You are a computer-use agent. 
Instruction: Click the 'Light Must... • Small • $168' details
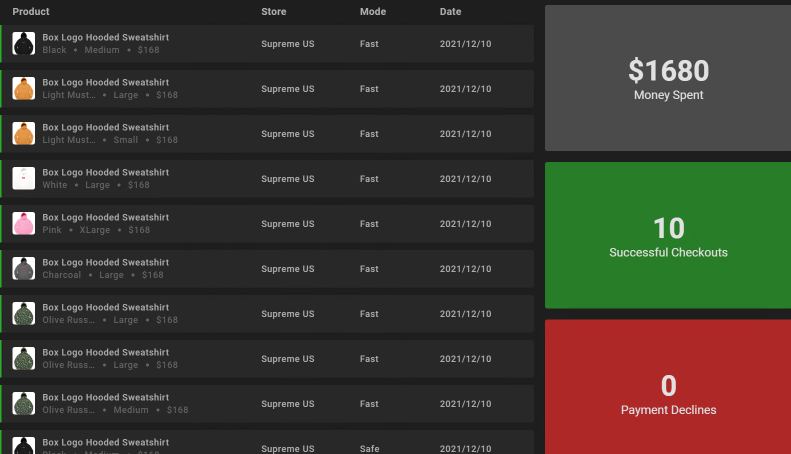[110, 140]
